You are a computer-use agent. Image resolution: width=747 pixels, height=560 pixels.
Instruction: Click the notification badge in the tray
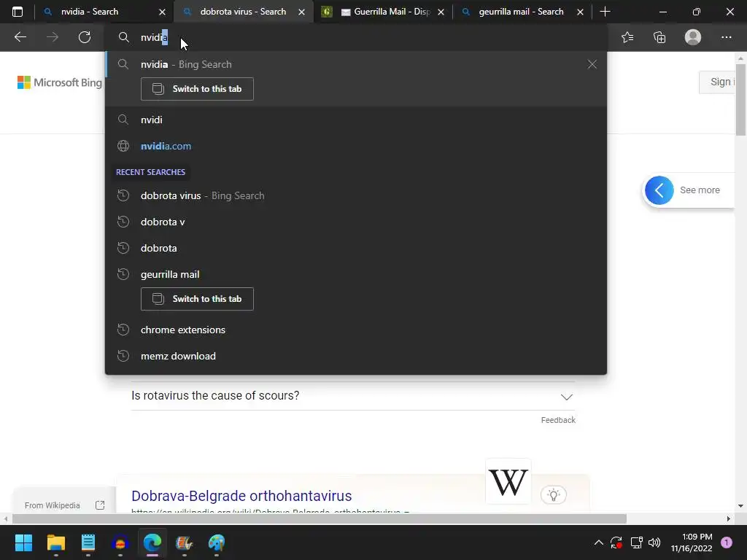pos(726,542)
